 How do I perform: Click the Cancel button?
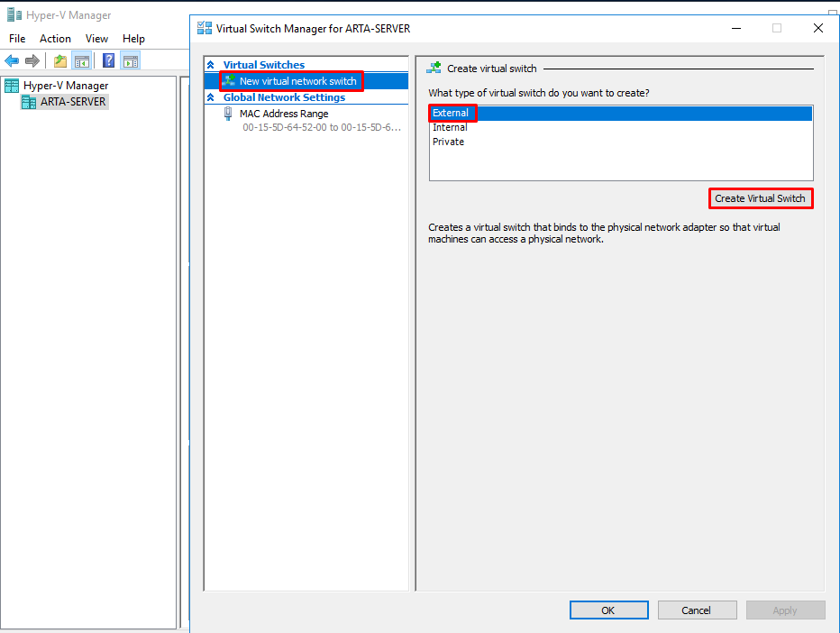click(697, 610)
